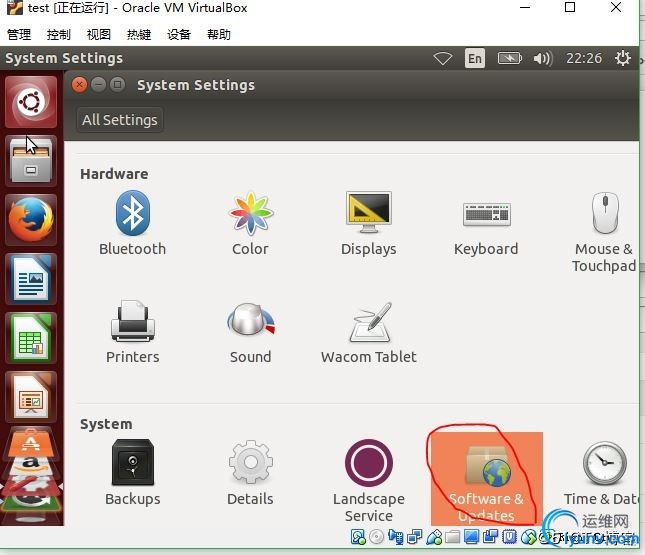Open Ubuntu Software Center in launcher
Viewport: 645px width, 555px height.
click(31, 444)
